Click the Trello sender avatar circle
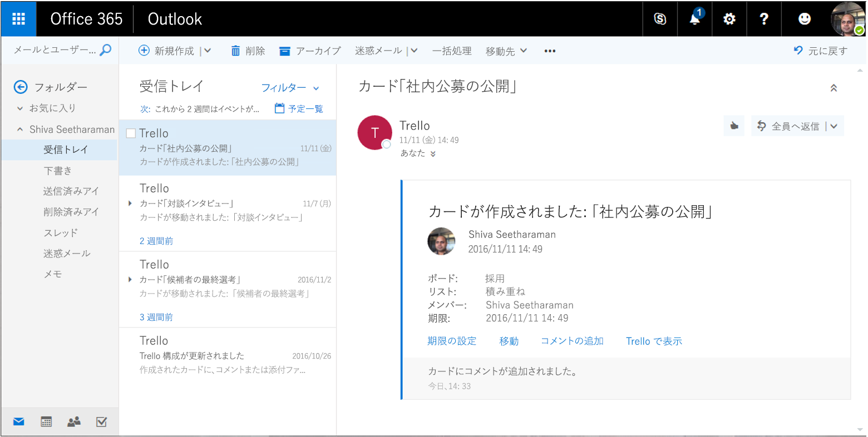Image resolution: width=868 pixels, height=437 pixels. (374, 133)
